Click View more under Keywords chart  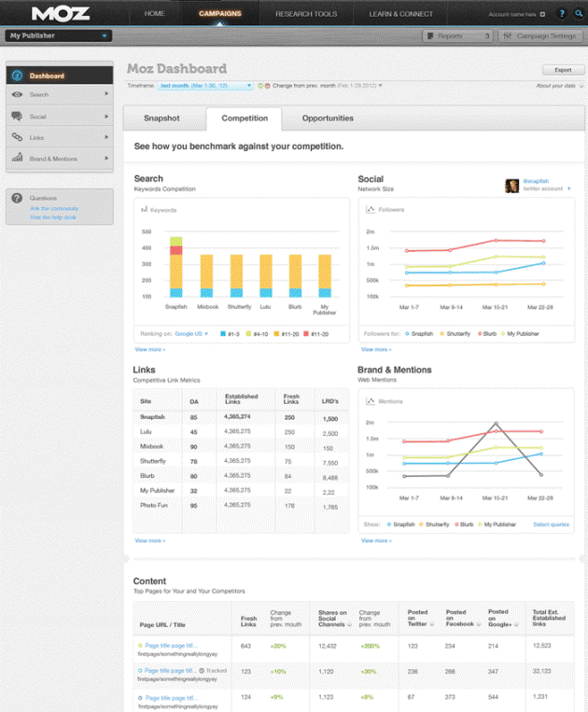pos(150,349)
